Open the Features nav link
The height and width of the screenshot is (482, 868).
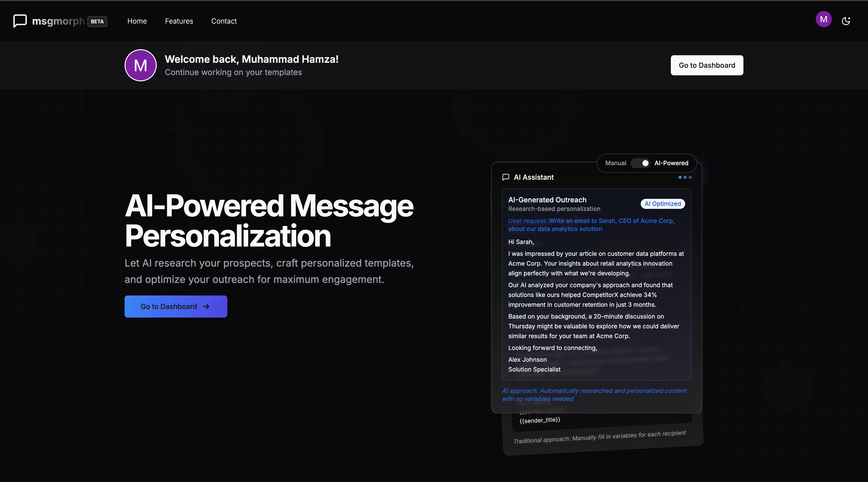(x=179, y=21)
